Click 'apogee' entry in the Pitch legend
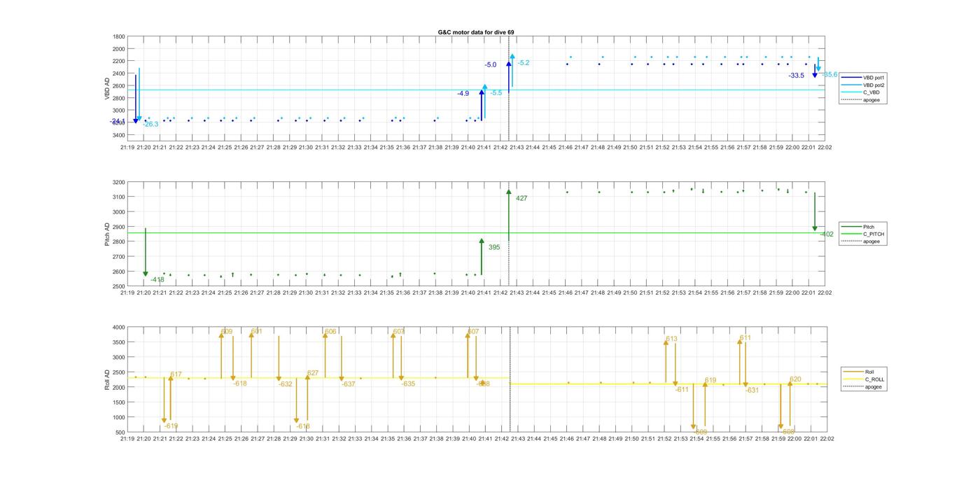Viewport: 980px width, 485px height. (871, 241)
